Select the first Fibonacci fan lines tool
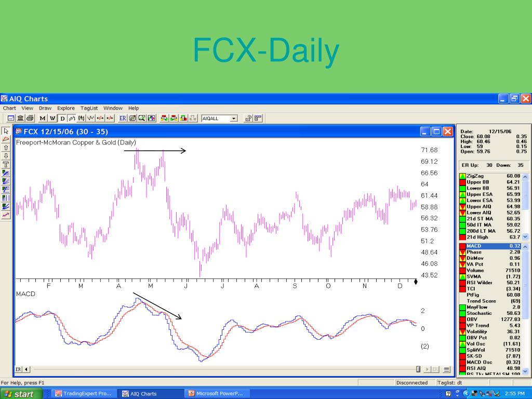Screen dimensions: 532x399 (6, 172)
